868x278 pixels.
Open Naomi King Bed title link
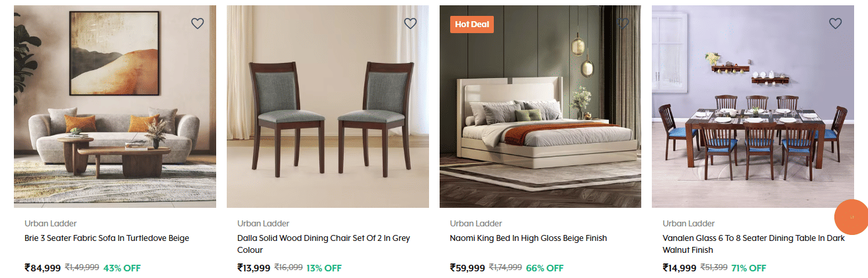[x=528, y=238]
